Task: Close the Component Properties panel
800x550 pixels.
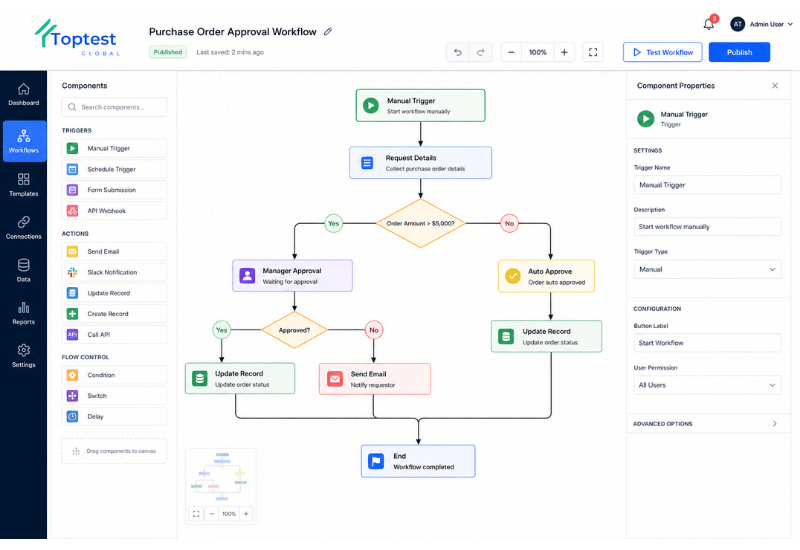Action: pyautogui.click(x=775, y=86)
